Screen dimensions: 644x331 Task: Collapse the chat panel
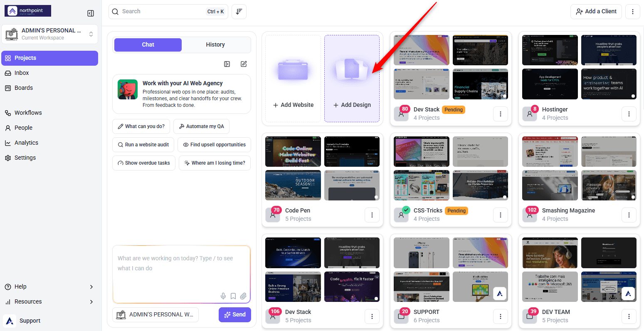(x=227, y=64)
